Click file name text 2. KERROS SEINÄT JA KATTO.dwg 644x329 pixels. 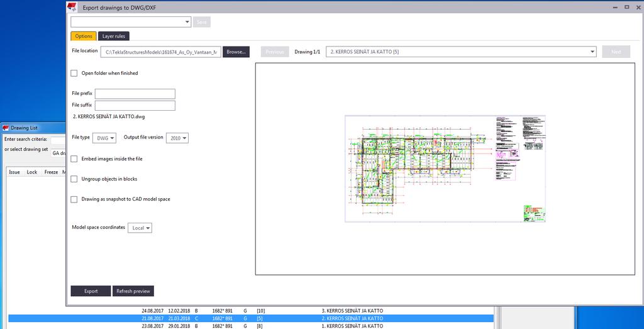(x=109, y=116)
